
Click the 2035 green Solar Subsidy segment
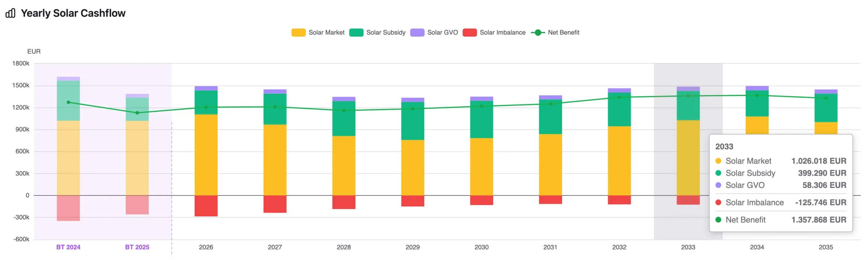[826, 108]
